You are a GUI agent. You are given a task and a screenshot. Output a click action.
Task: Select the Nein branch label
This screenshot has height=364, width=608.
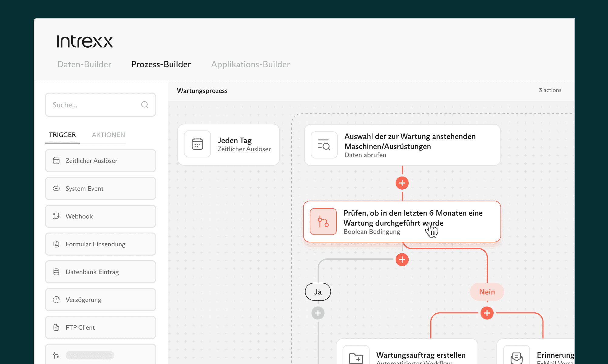487,292
